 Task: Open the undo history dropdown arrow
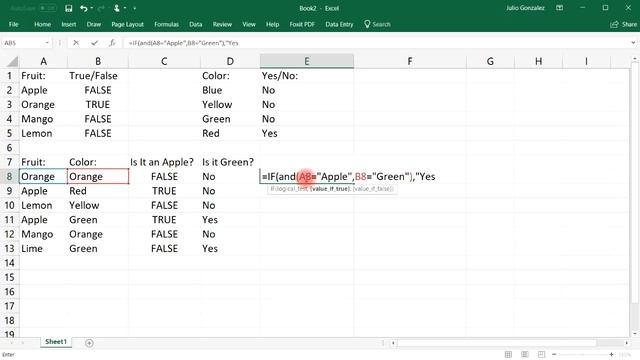pos(92,8)
